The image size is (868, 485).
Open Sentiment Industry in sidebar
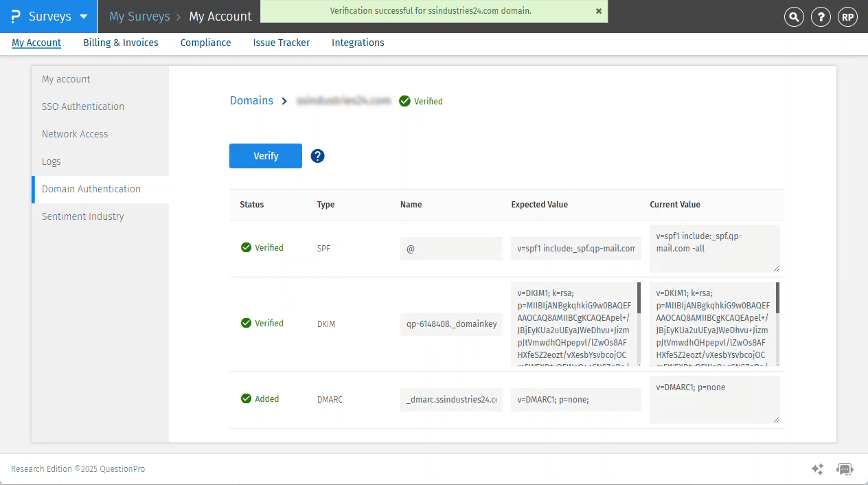(100, 216)
